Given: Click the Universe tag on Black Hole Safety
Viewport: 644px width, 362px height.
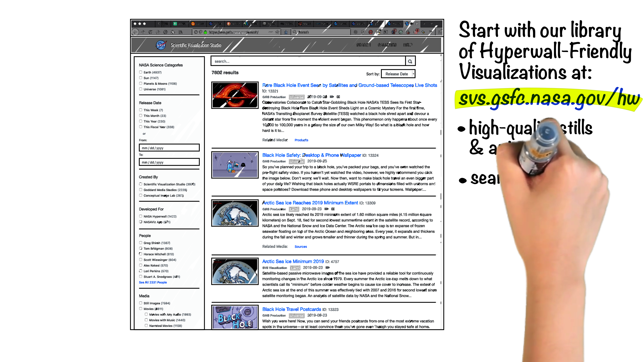Looking at the screenshot, I should tap(297, 161).
